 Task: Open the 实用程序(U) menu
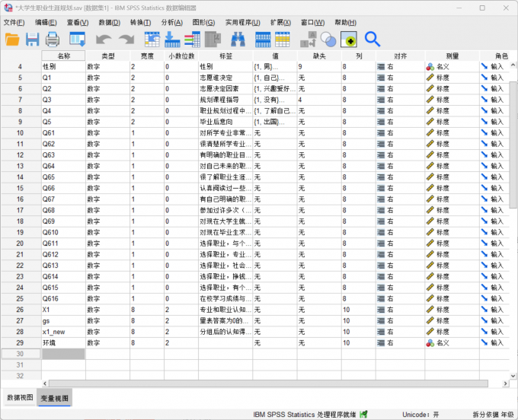pos(242,22)
